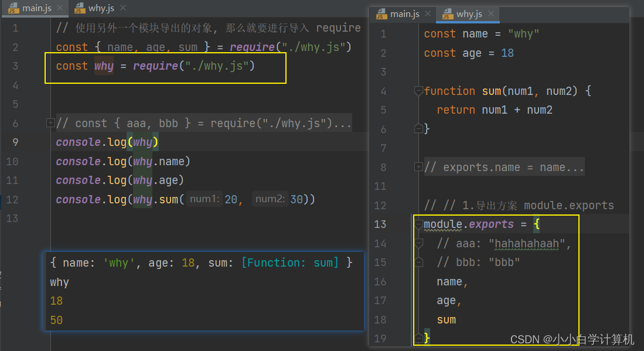
Task: Click 'return num1 + num2' statement
Action: [x=495, y=110]
